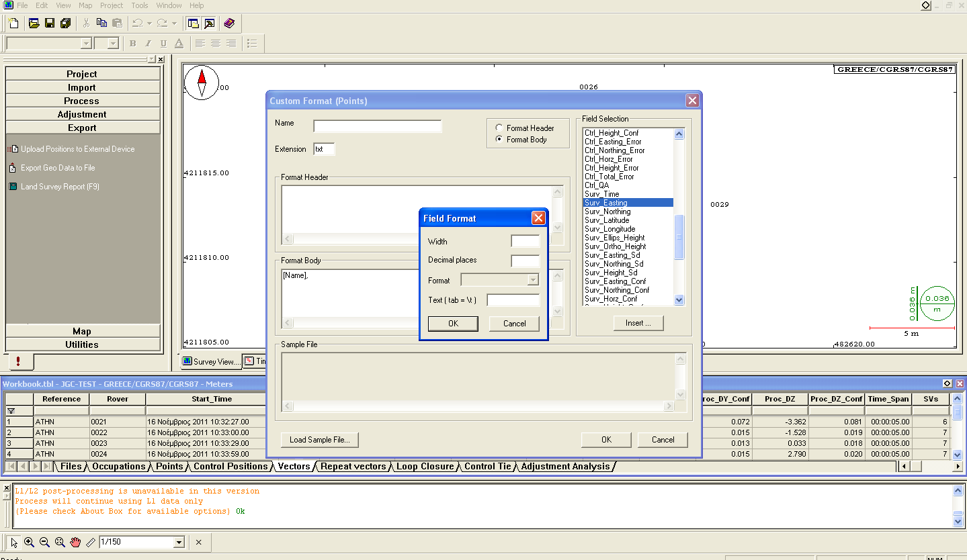Switch to the Control Positions tab
967x560 pixels.
tap(230, 466)
